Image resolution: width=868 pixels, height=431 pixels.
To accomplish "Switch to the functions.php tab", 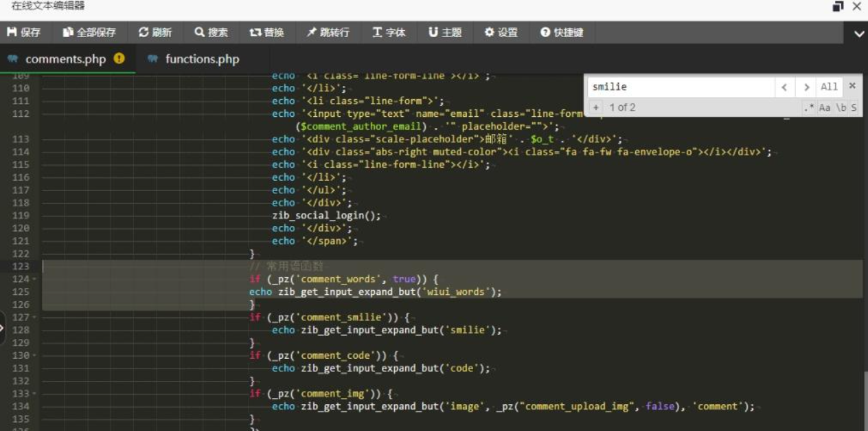I will point(202,59).
